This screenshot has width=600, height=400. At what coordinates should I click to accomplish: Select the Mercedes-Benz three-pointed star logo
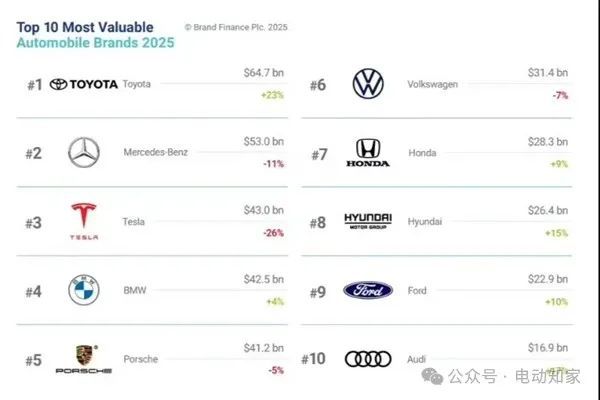point(84,152)
